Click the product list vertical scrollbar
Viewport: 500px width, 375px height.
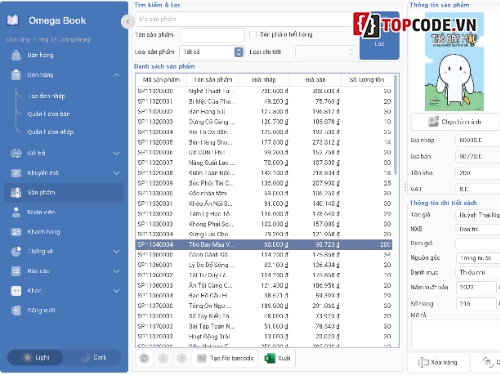(396, 125)
